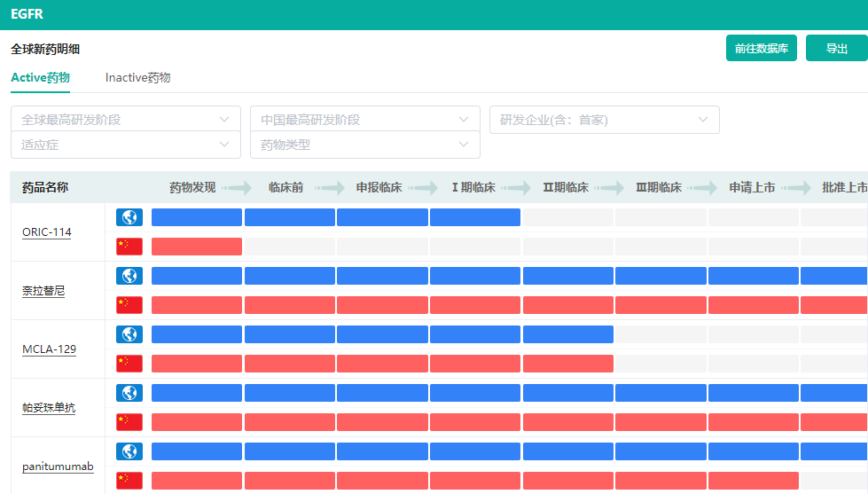Screen dimensions: 868x494
Task: Open the 研发企业 company dropdown
Action: point(604,120)
